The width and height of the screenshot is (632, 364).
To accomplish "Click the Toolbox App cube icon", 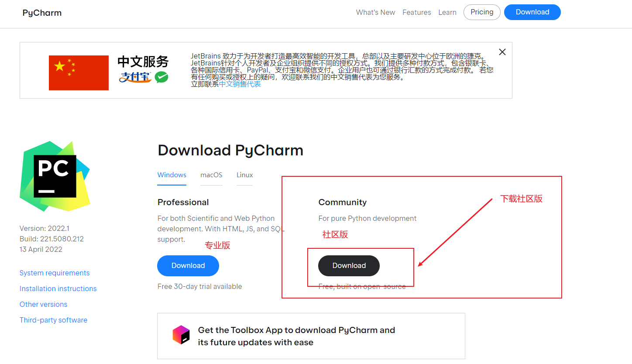I will [181, 335].
